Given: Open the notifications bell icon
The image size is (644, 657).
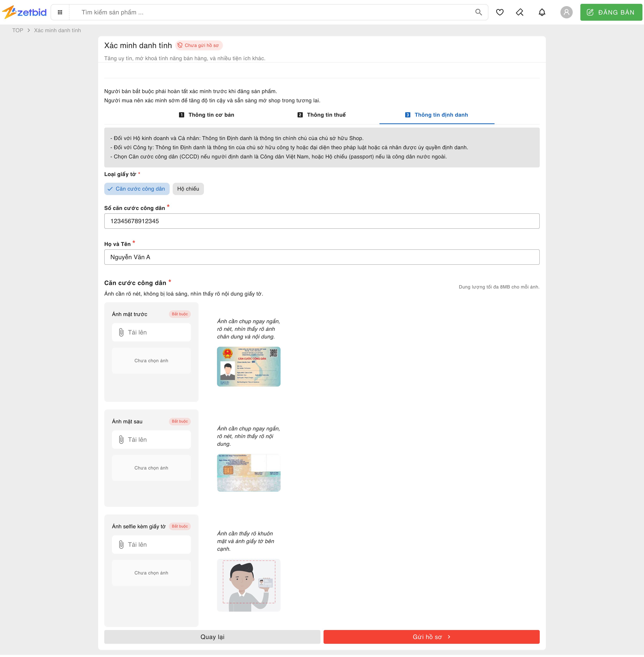Looking at the screenshot, I should click(542, 12).
